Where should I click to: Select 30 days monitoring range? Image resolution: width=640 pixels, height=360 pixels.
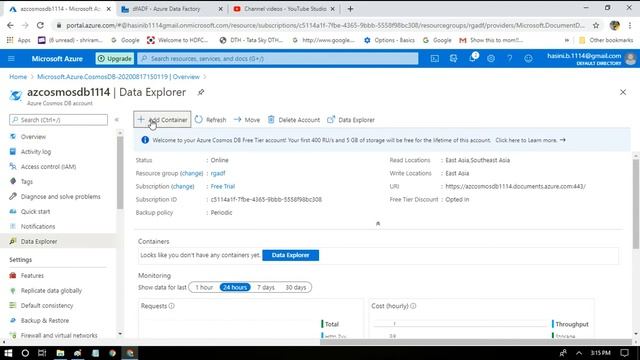(296, 287)
